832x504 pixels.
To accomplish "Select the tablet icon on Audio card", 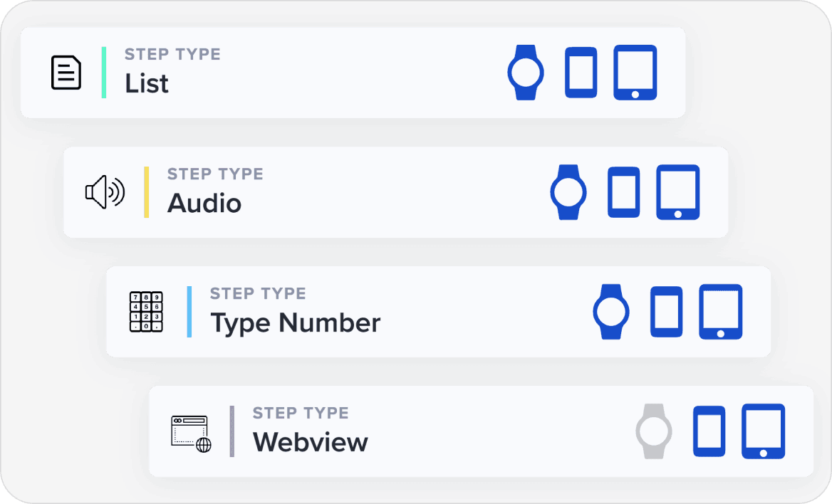I will pos(678,192).
